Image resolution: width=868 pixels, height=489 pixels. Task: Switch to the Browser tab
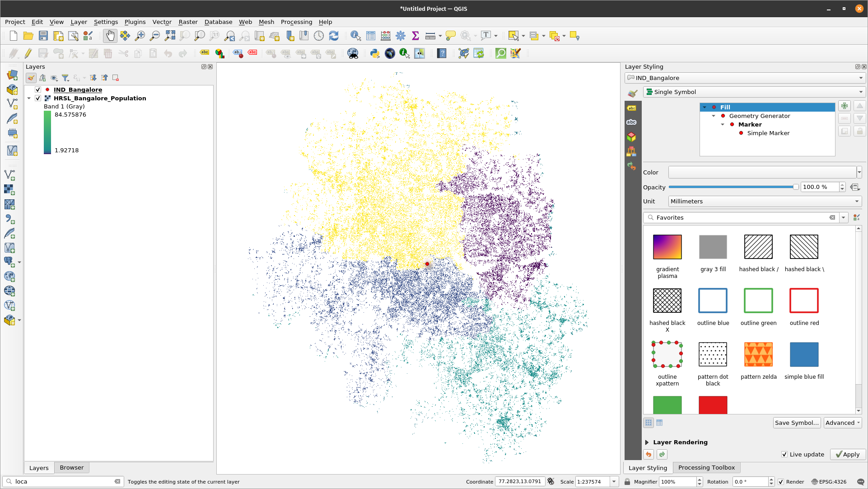[x=72, y=468]
